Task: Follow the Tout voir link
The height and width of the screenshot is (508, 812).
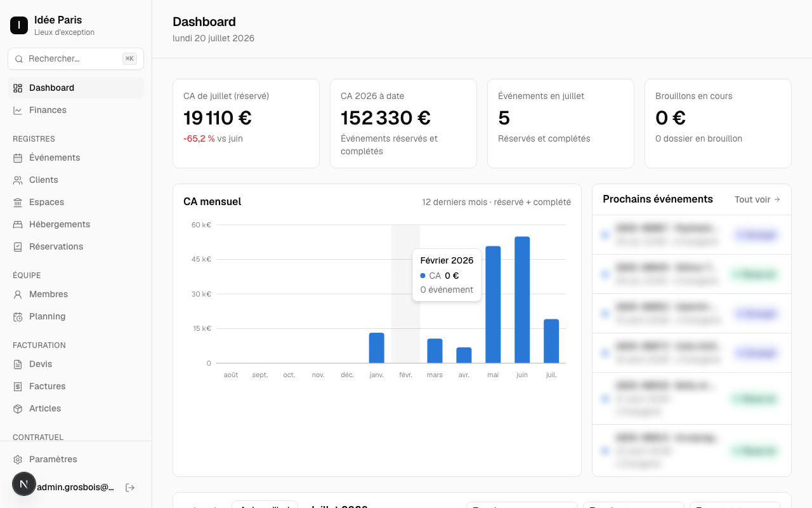Action: click(757, 199)
